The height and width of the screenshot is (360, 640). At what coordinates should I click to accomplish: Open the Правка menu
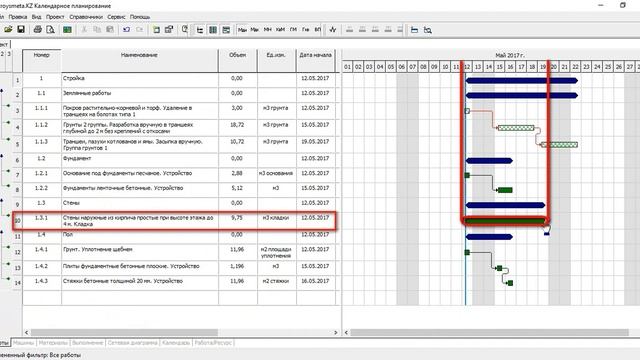coord(18,17)
